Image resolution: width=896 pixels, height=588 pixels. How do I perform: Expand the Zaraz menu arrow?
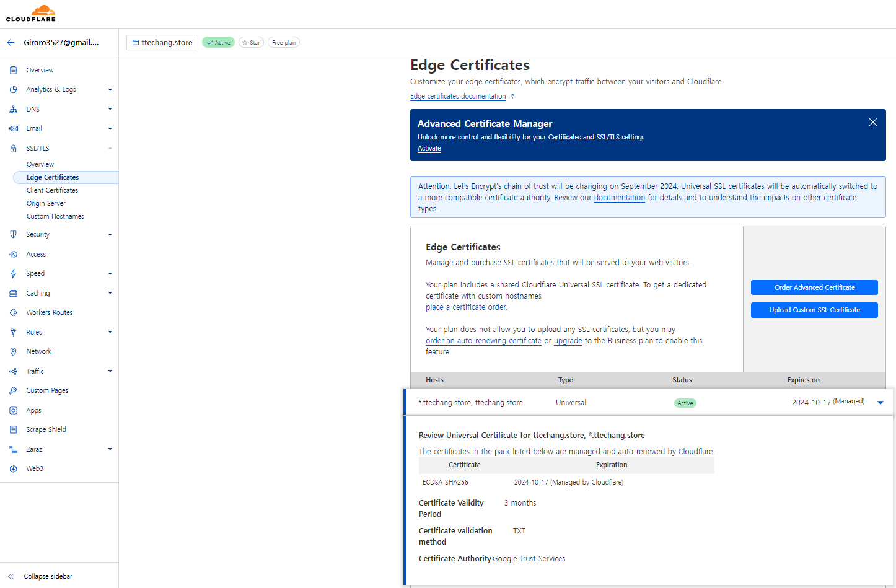[110, 449]
